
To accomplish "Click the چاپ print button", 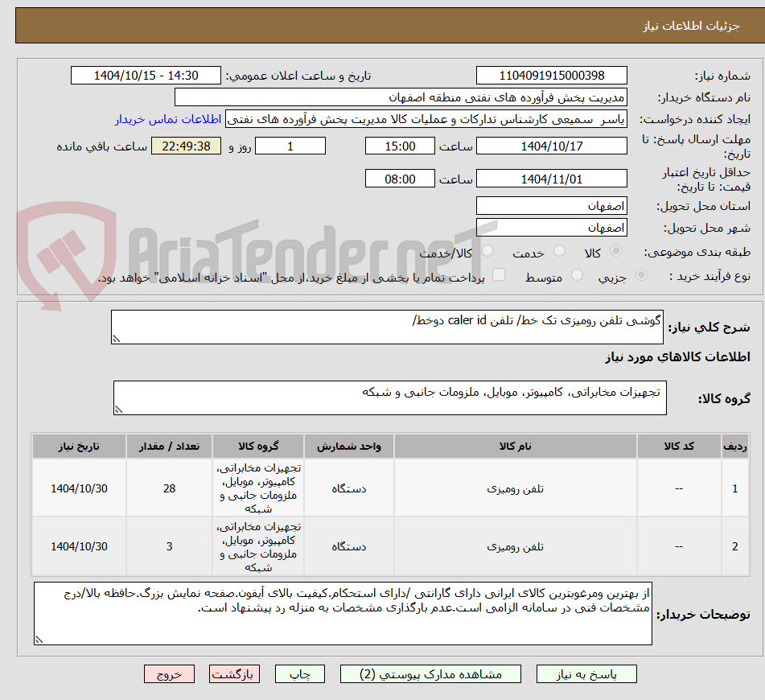I will pyautogui.click(x=299, y=674).
